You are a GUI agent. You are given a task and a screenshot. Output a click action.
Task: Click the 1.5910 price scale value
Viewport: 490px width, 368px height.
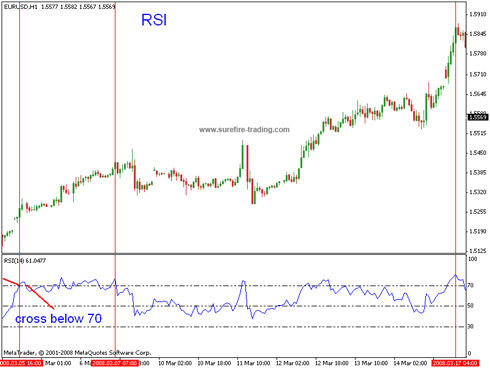coord(478,14)
